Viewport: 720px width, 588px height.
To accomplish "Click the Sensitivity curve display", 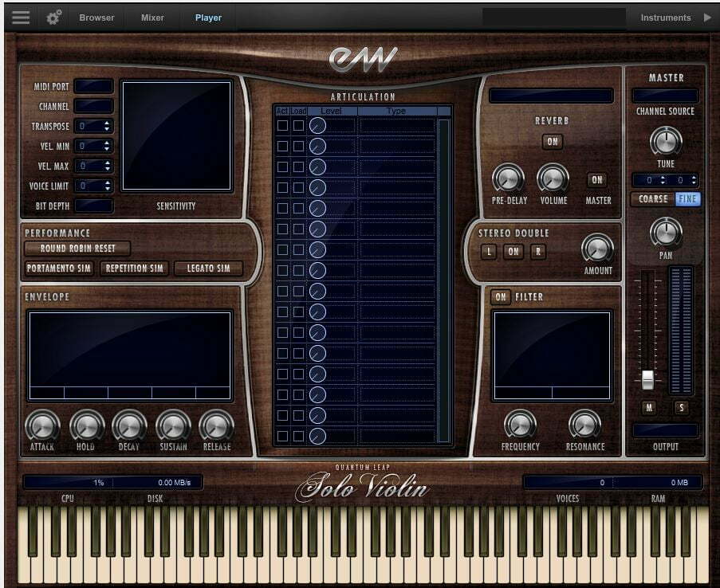I will pyautogui.click(x=176, y=136).
